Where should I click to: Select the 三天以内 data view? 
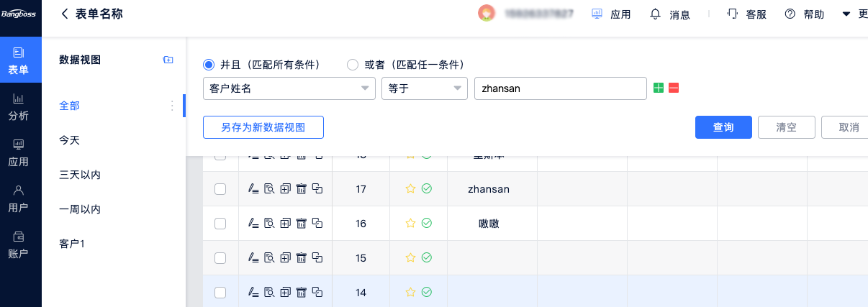pos(79,175)
